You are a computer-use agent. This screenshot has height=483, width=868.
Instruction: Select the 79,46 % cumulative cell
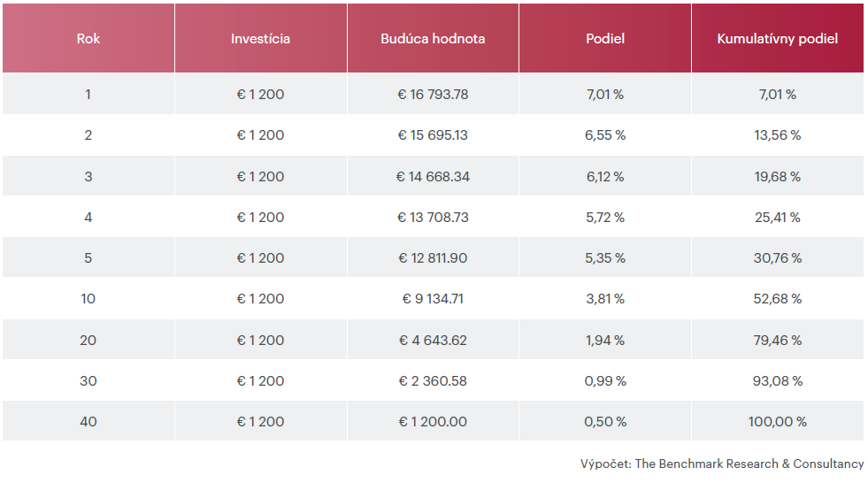coord(778,340)
